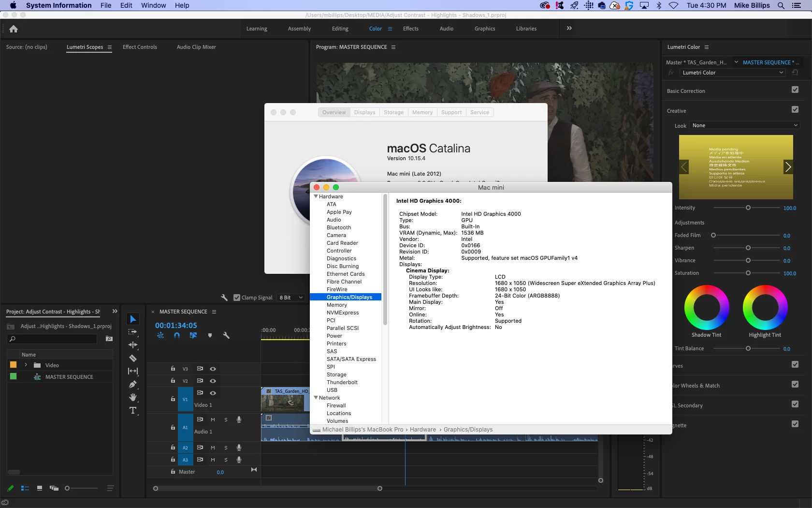This screenshot has width=812, height=508.
Task: Click the System Information sidebar scrollbar
Action: point(385,260)
